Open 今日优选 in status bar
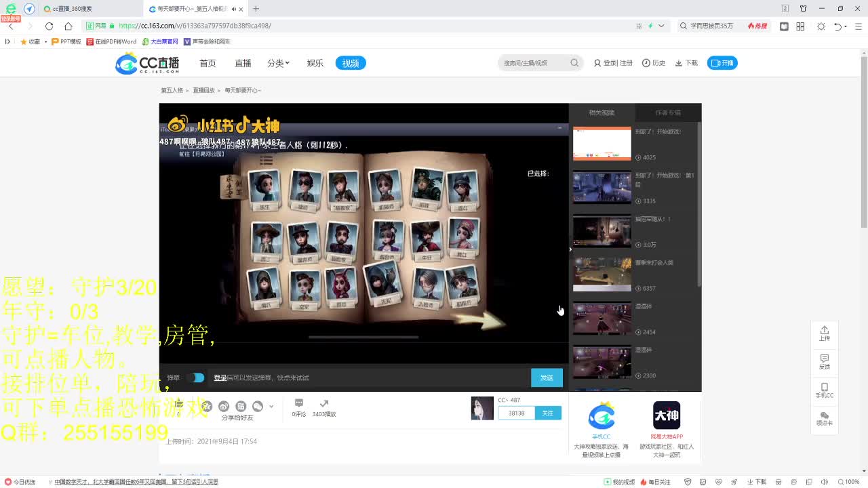 pos(20,482)
